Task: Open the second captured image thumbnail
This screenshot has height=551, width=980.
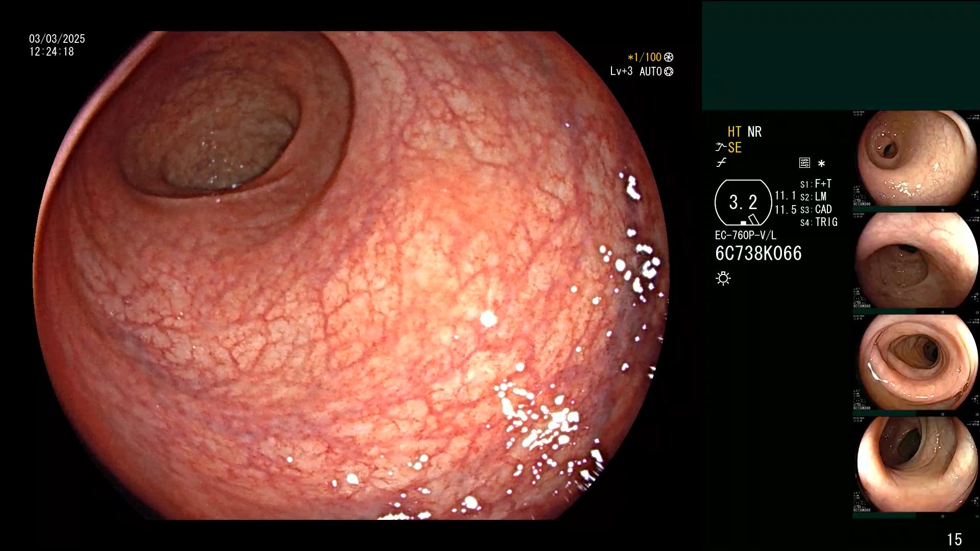Action: [x=916, y=261]
